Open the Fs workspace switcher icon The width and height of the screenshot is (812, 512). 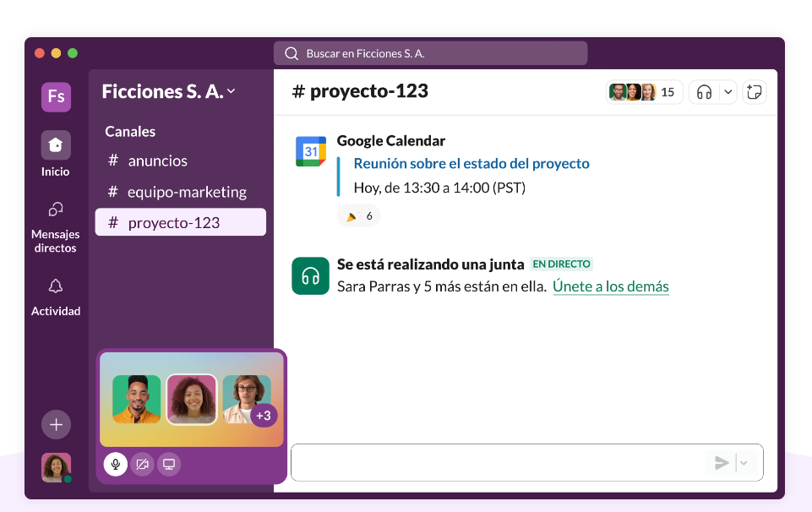pyautogui.click(x=56, y=96)
